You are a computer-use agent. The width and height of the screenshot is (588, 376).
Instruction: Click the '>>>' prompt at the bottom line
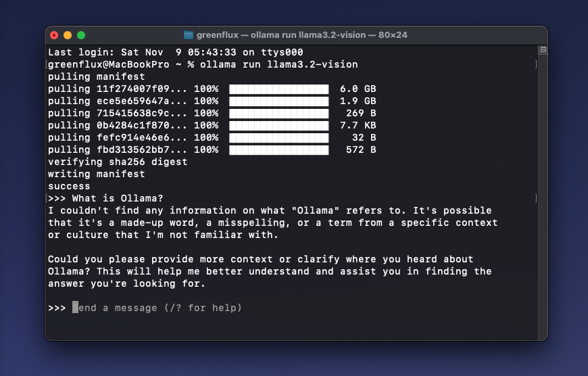point(57,308)
